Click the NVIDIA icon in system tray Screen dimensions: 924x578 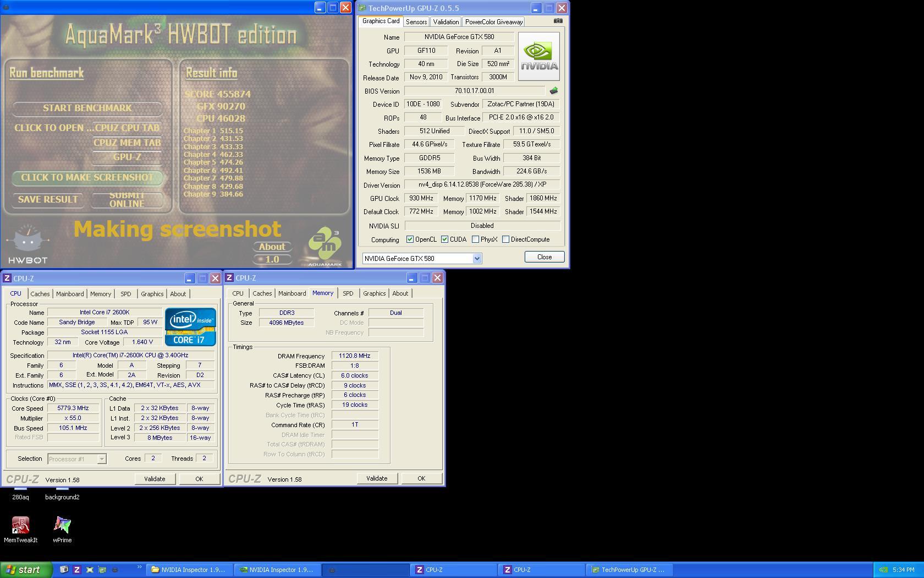pos(883,570)
